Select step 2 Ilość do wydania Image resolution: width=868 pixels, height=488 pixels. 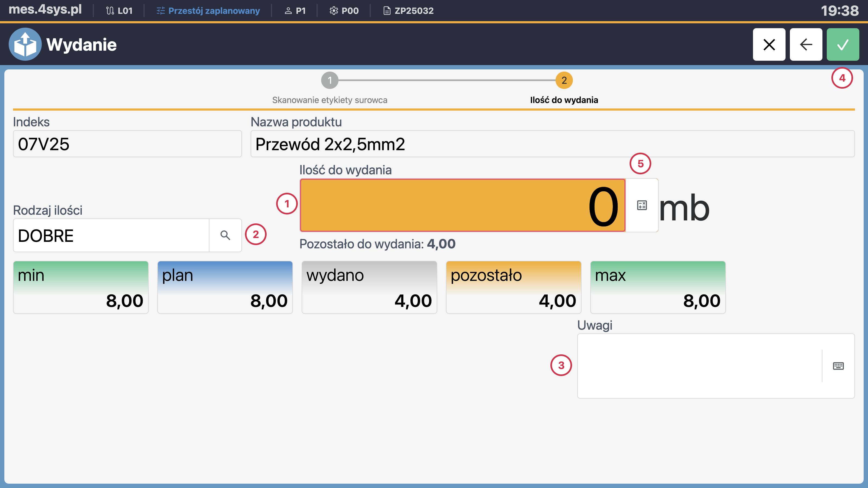(x=564, y=81)
